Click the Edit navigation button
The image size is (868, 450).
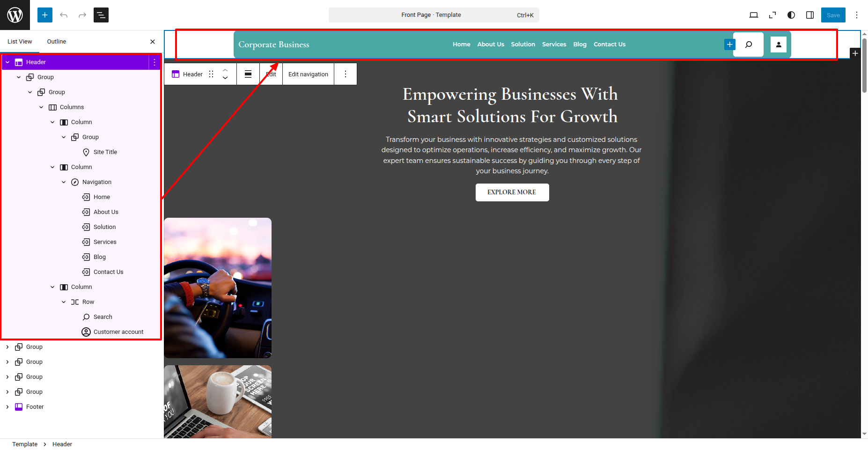click(x=308, y=74)
